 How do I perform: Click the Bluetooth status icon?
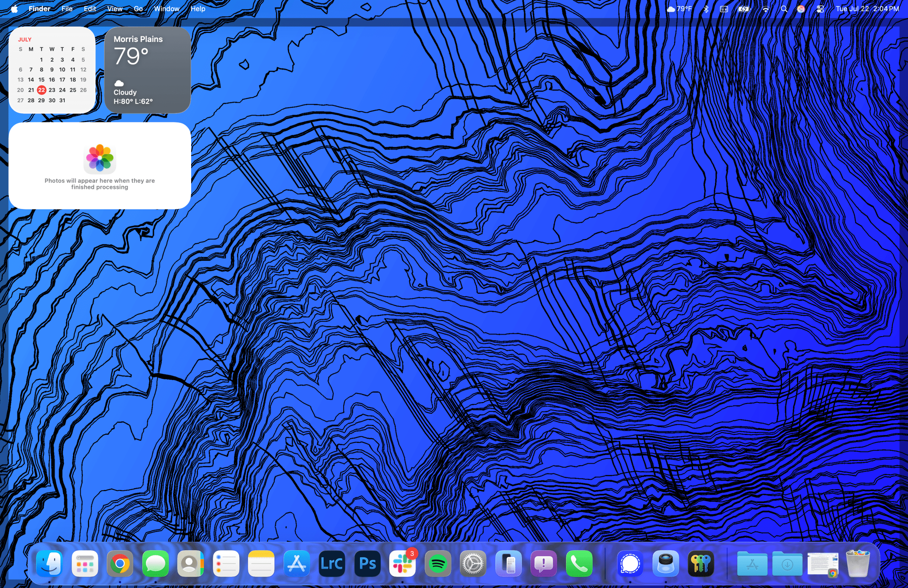tap(706, 9)
